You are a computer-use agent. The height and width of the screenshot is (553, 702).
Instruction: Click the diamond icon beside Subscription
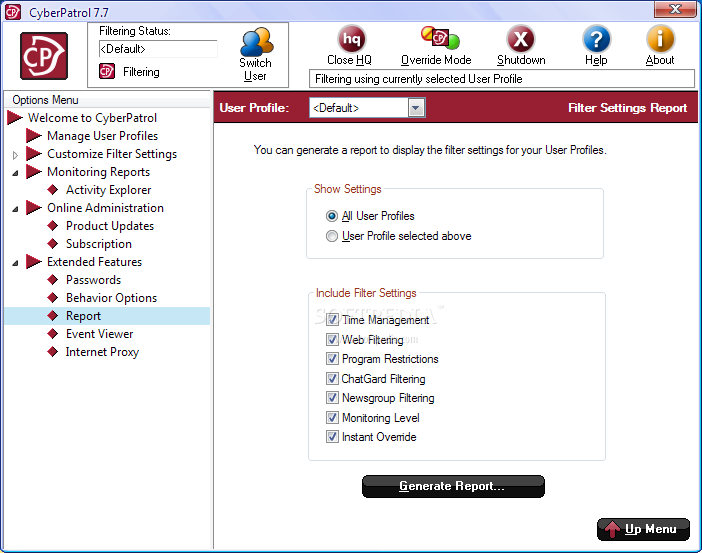point(53,244)
